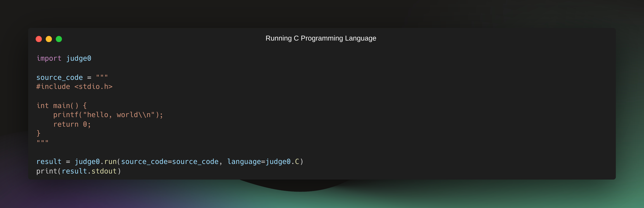Click the dark desktop background below the window
This screenshot has height=208, width=644.
322,198
